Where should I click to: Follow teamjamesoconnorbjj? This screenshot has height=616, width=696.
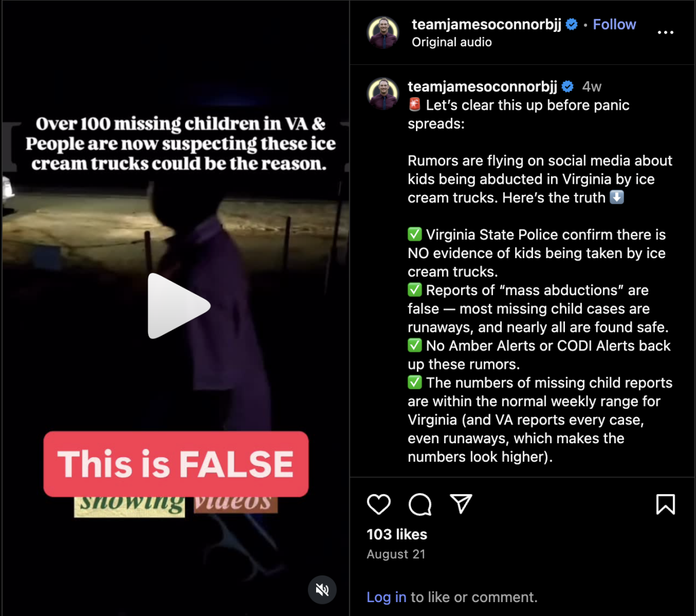614,24
